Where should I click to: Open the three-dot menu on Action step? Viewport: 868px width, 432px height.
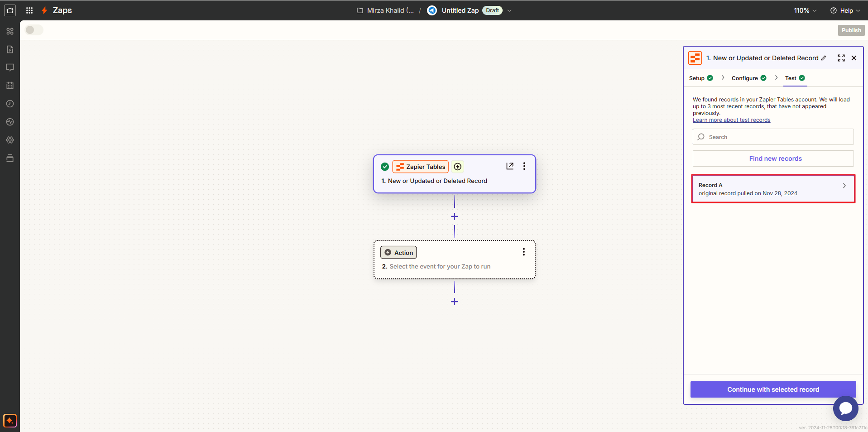pos(524,252)
